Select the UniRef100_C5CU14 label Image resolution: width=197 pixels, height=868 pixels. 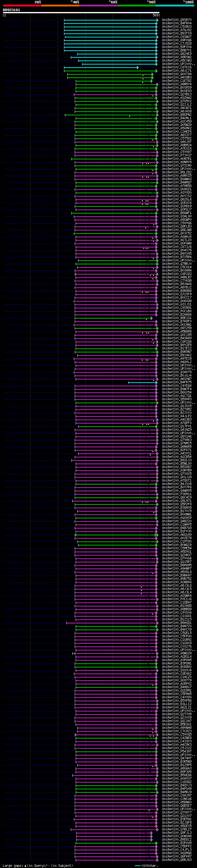click(x=177, y=267)
